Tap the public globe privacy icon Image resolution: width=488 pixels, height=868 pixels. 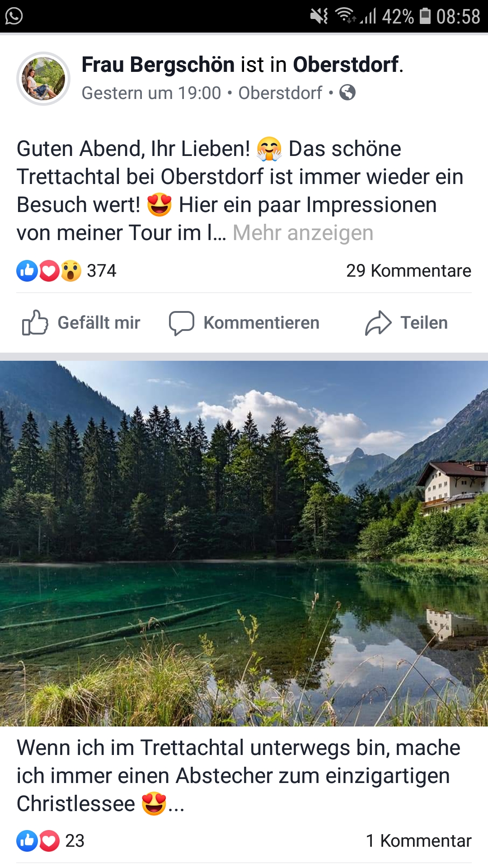point(347,93)
